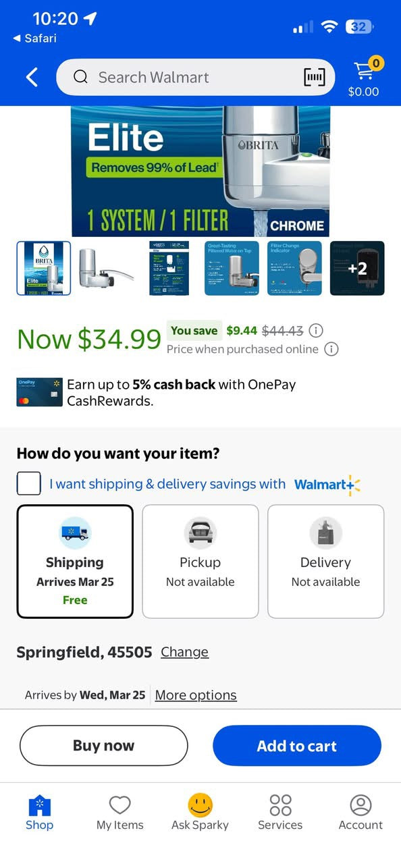Show the +2 additional product images
Screen dimensions: 401x868
click(357, 269)
